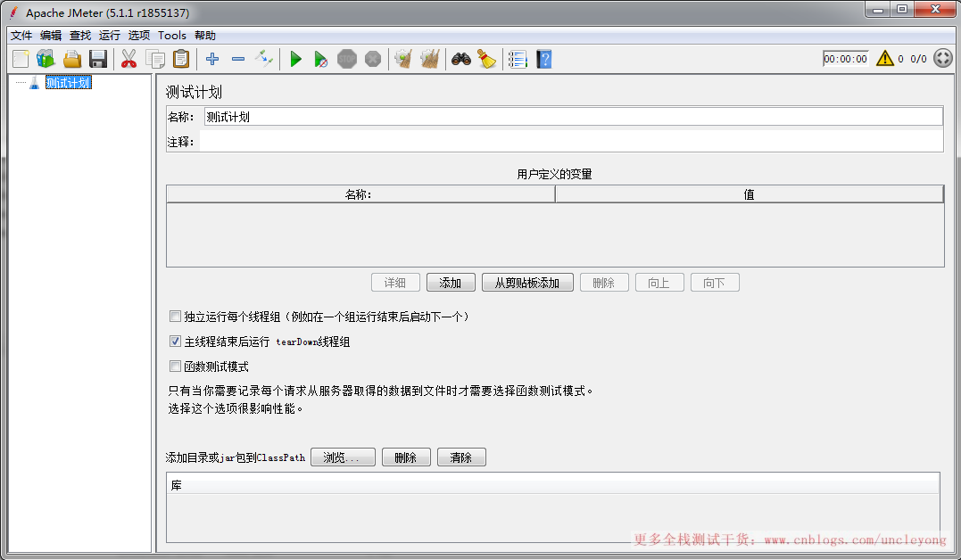Click the Clear results broom icon

pyautogui.click(x=403, y=59)
